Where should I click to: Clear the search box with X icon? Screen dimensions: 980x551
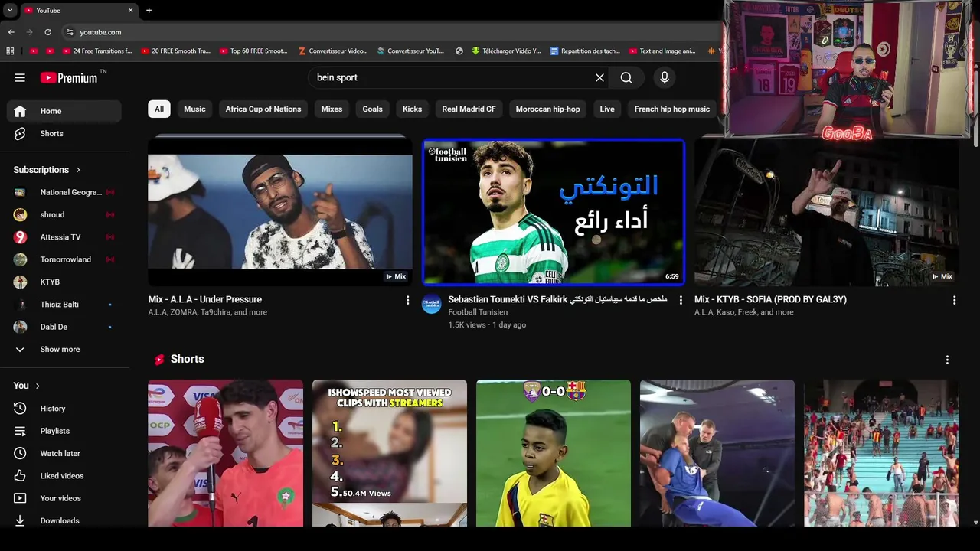click(599, 77)
